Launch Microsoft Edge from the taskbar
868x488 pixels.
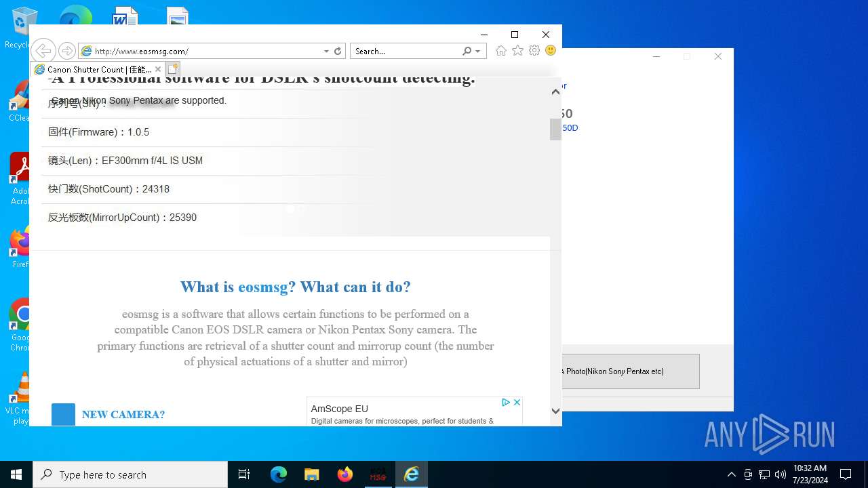point(279,474)
